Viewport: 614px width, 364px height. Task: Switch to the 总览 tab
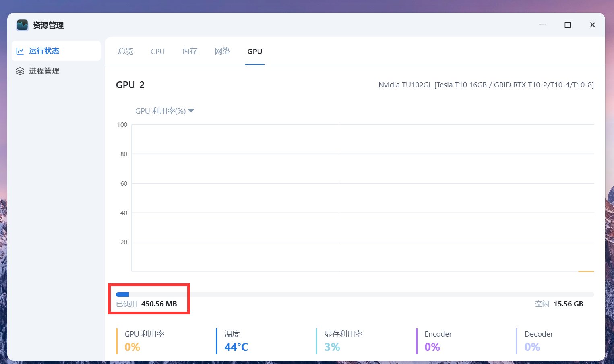125,52
